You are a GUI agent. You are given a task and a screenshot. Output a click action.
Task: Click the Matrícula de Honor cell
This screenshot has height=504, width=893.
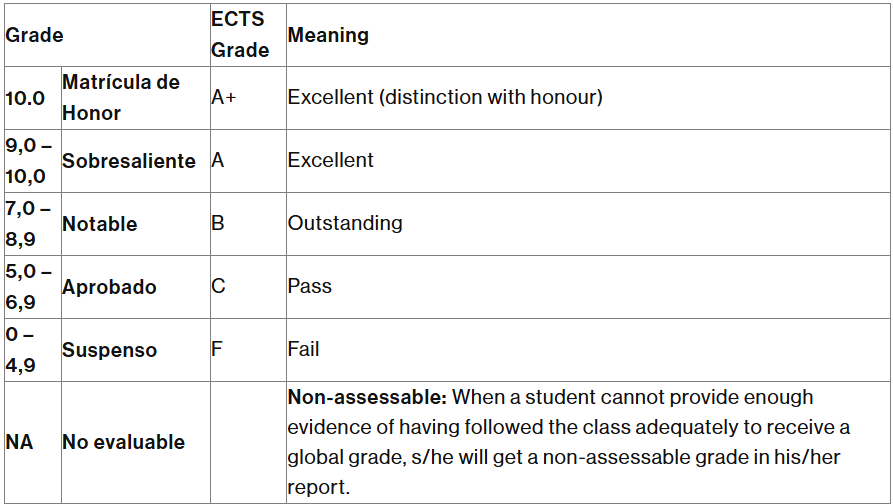point(121,97)
